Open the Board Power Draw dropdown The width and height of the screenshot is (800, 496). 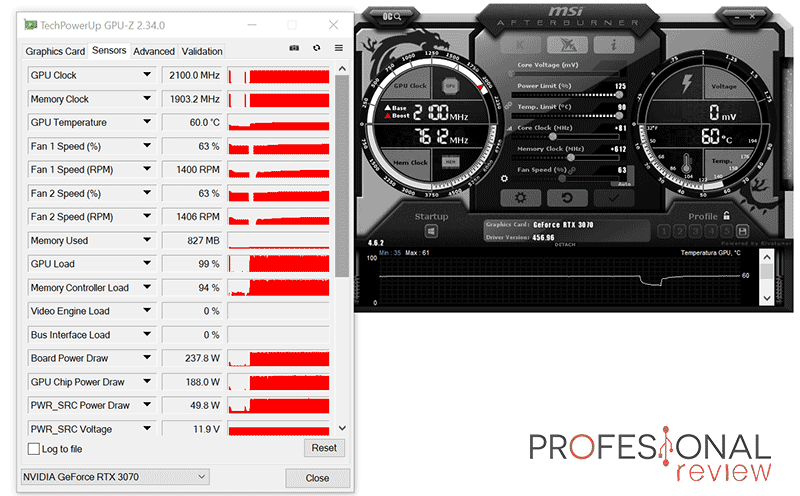coord(147,357)
